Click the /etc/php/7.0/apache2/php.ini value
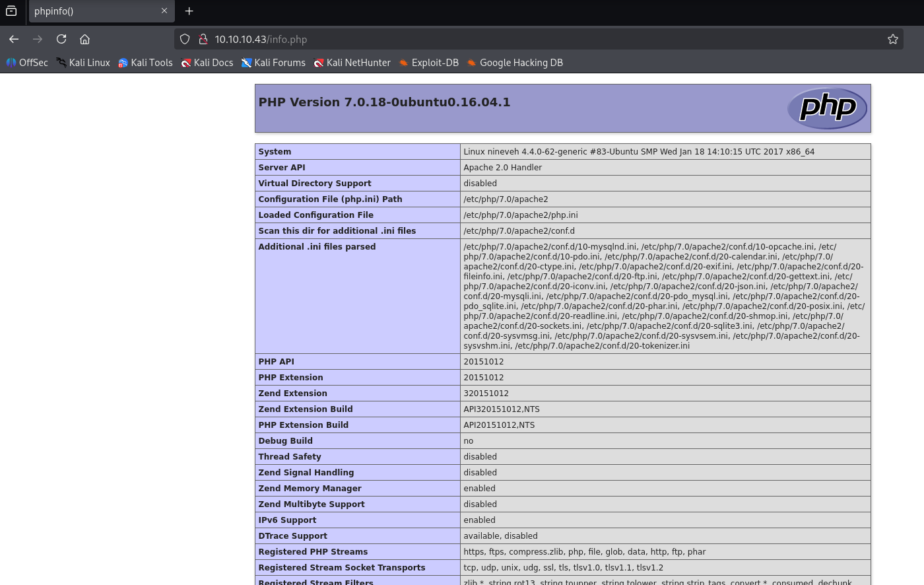Image resolution: width=924 pixels, height=585 pixels. (521, 215)
